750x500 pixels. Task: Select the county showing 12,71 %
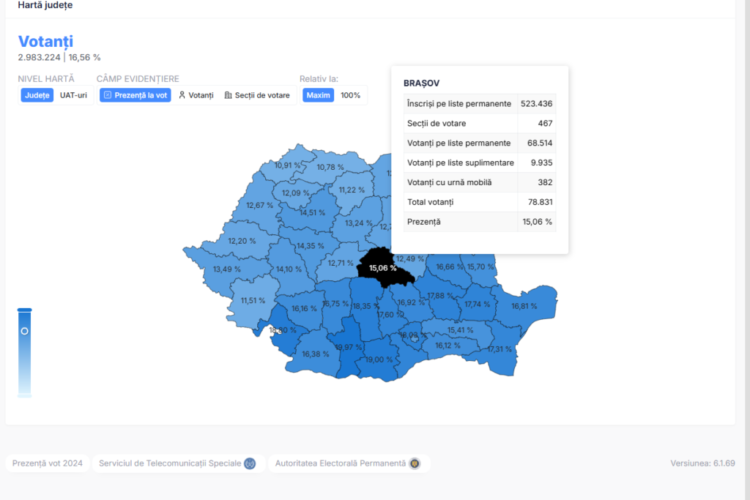click(x=341, y=263)
